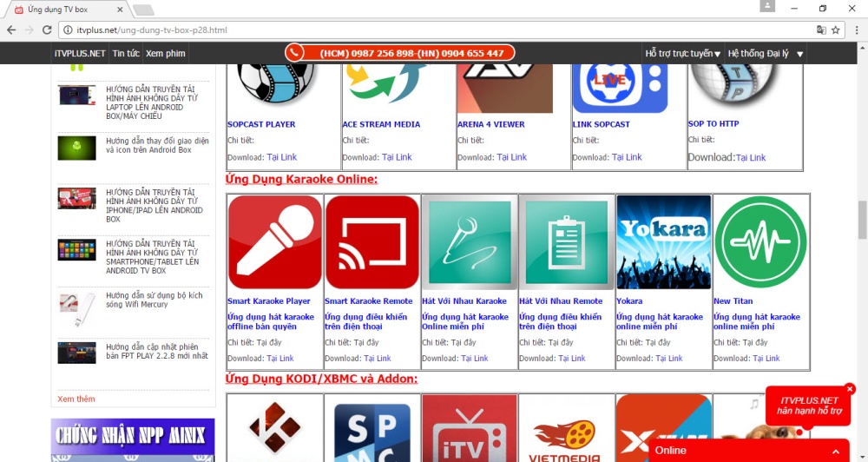
Task: Open article on changing Android Box icons
Action: 157,145
